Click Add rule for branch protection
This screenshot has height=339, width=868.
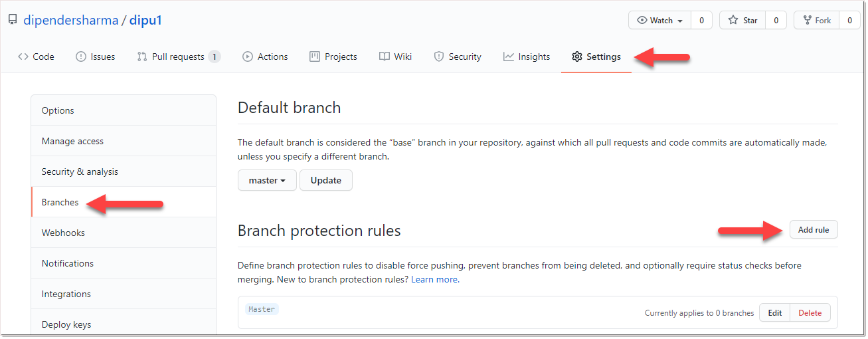814,230
